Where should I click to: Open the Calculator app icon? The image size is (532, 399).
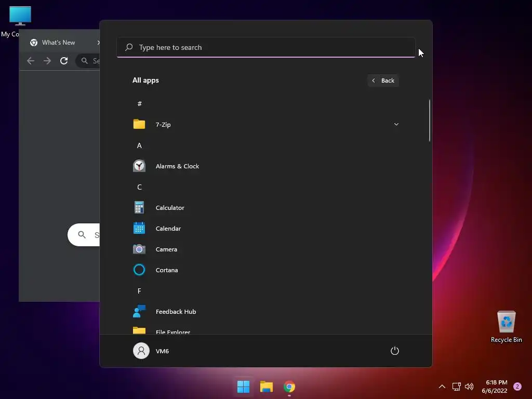(x=139, y=207)
